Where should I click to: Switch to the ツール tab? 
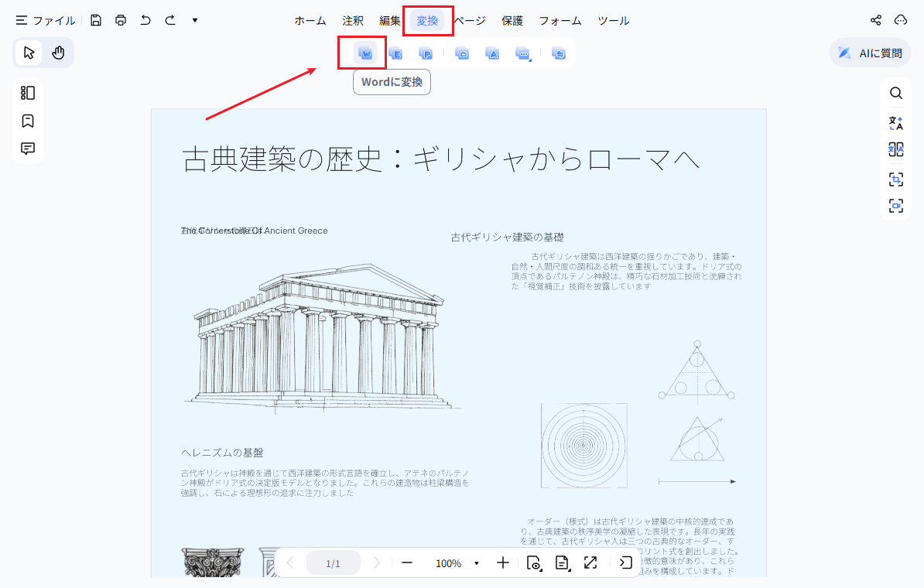[614, 21]
